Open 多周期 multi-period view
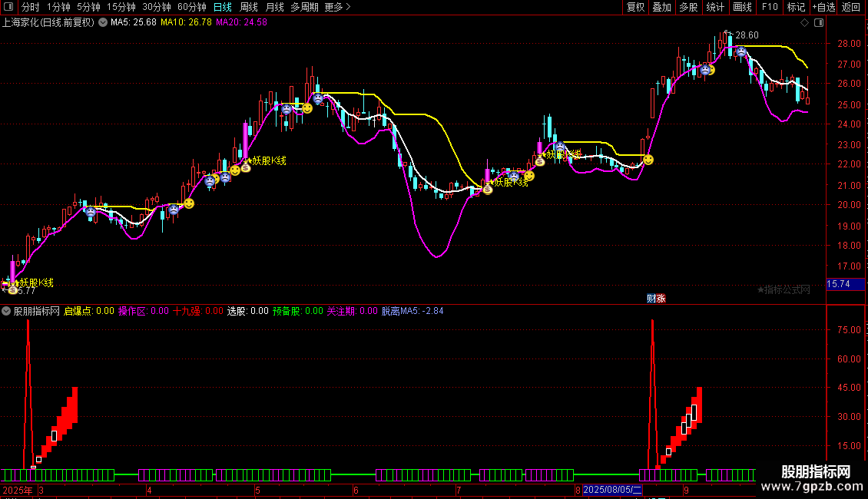Viewport: 868px width, 499px height. coord(304,7)
